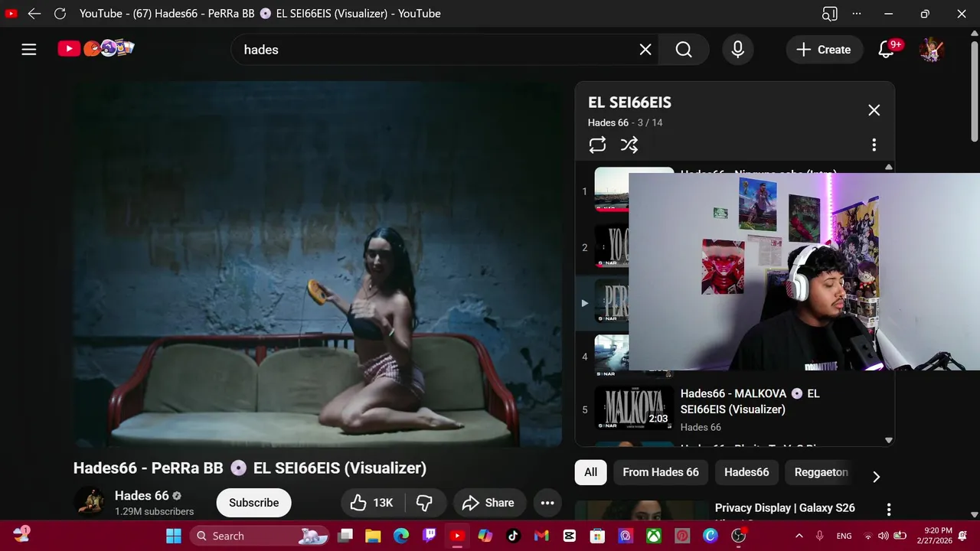Show more chips with right arrow

click(x=876, y=476)
